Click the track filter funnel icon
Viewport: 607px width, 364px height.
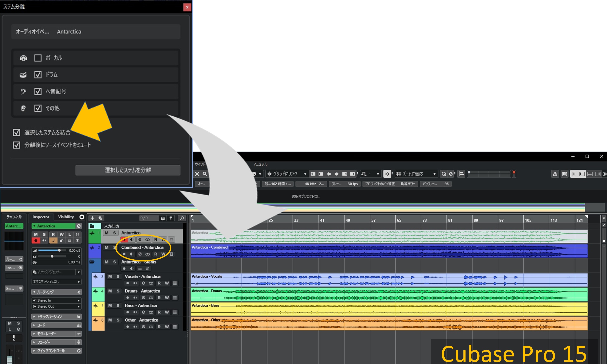[x=171, y=218]
